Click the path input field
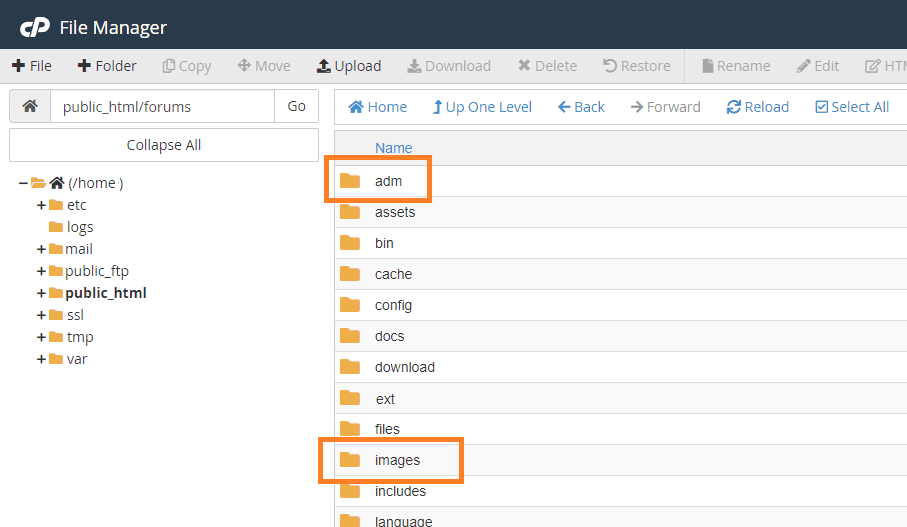 162,106
